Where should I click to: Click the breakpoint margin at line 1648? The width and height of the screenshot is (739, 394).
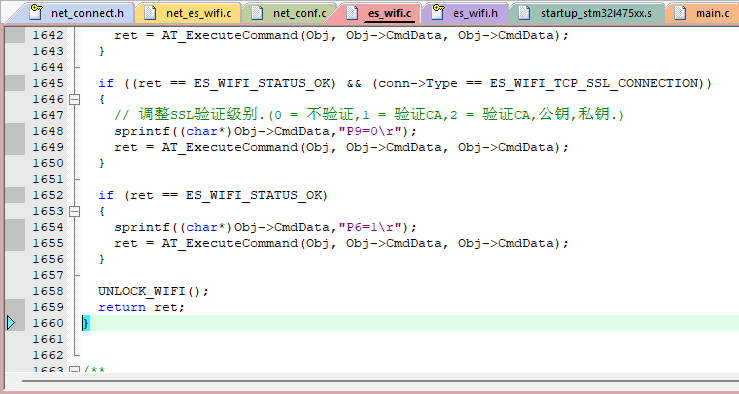coord(15,131)
